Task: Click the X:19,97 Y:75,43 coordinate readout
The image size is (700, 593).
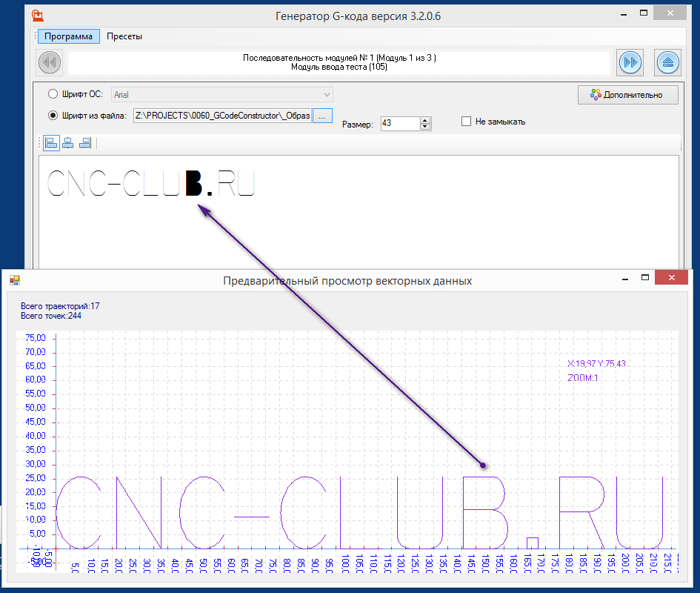Action: [596, 364]
